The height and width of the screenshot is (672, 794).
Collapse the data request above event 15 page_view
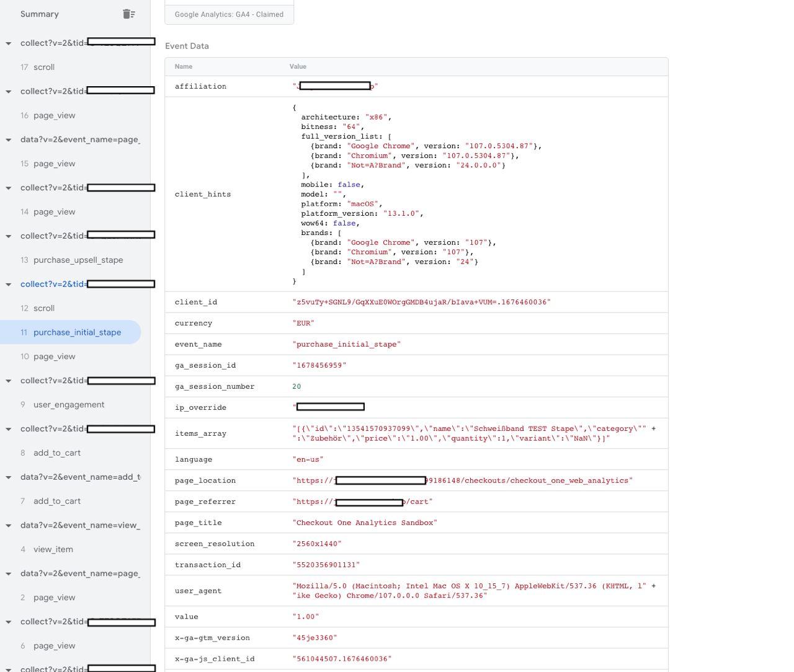coord(9,139)
